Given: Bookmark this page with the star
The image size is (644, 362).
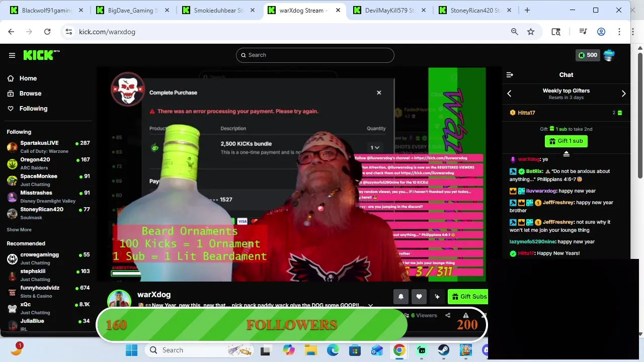Looking at the screenshot, I should tap(531, 32).
